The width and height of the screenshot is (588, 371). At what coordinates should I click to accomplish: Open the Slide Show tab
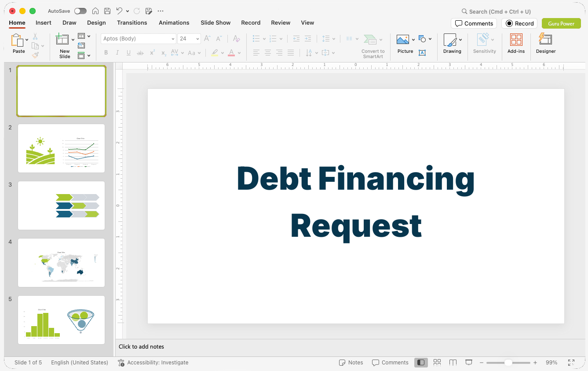click(x=215, y=23)
